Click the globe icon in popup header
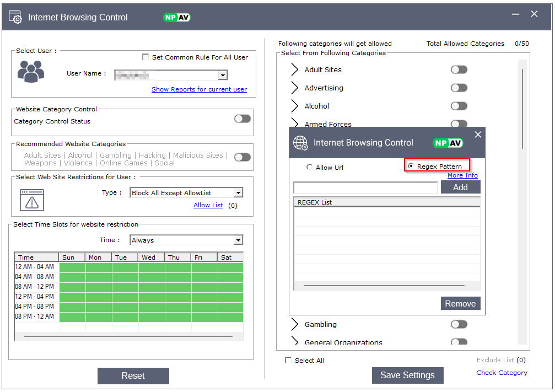This screenshot has width=555, height=392. [x=300, y=143]
